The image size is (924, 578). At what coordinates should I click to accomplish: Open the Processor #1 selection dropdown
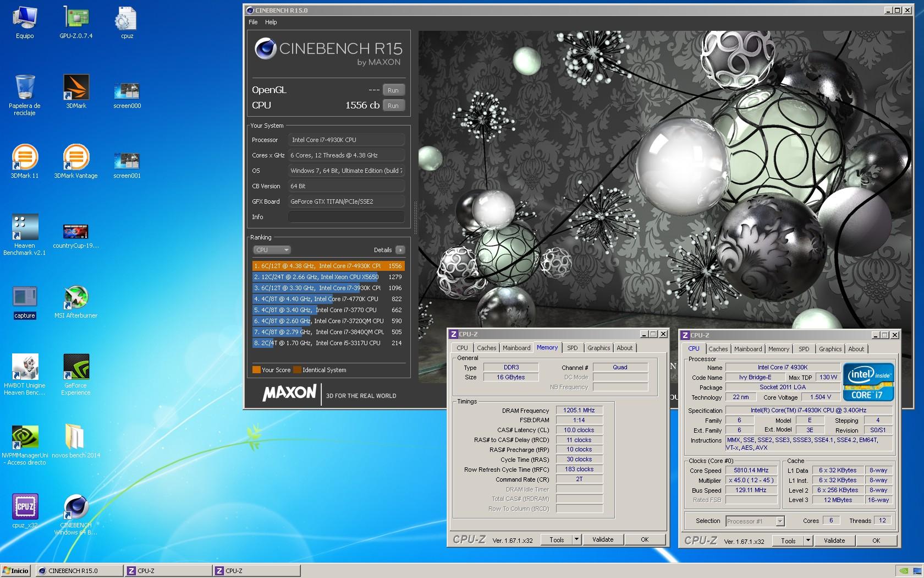click(x=755, y=521)
